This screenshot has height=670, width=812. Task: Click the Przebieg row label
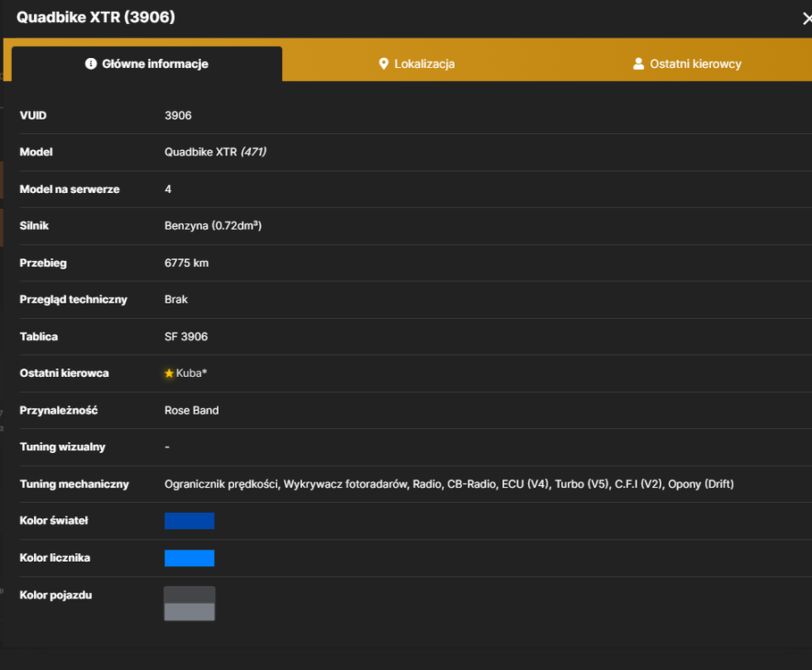[43, 263]
